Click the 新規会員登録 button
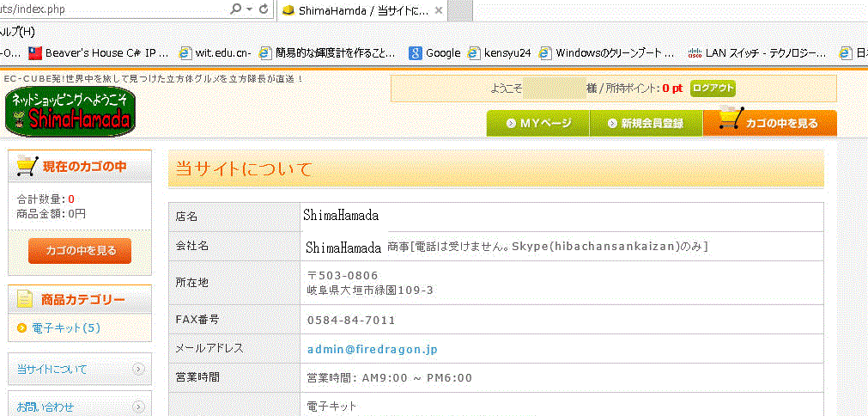Image resolution: width=868 pixels, height=416 pixels. pos(646,123)
